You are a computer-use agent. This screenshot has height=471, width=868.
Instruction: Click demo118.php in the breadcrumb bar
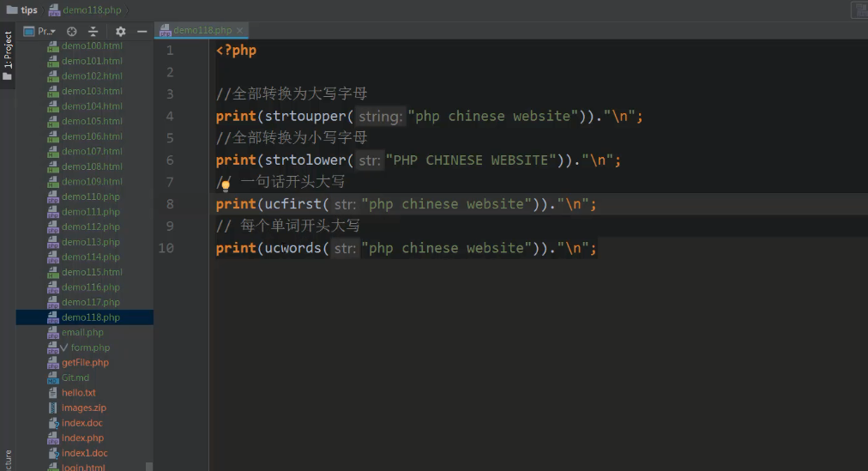(91, 9)
